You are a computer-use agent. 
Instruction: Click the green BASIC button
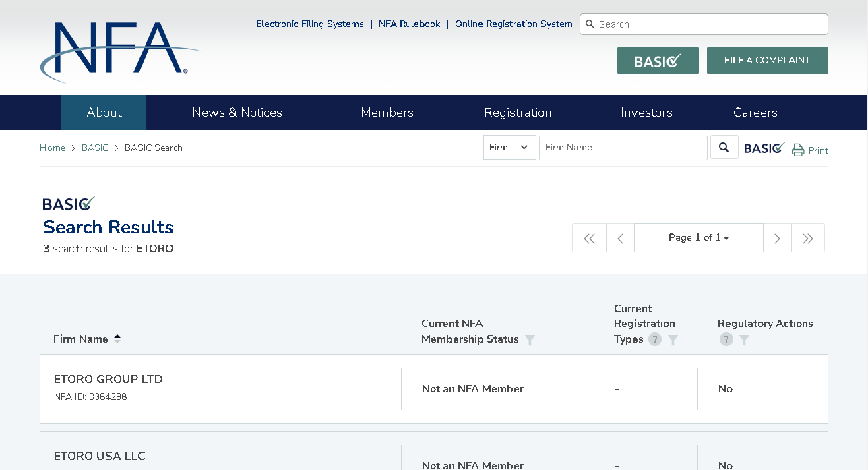[658, 61]
